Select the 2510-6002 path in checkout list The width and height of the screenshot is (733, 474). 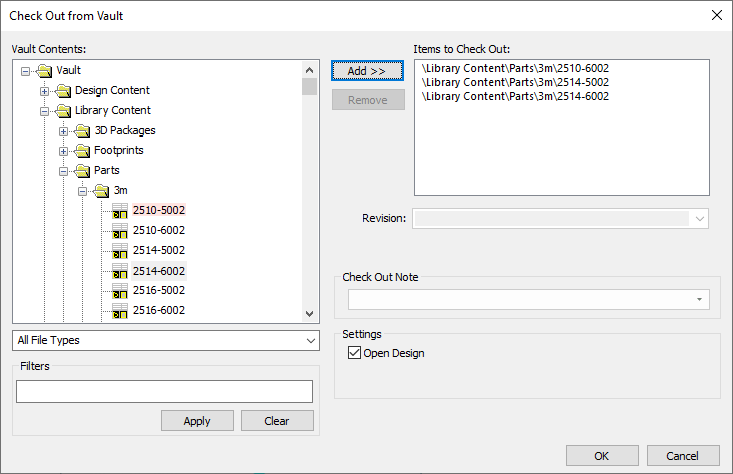[515, 69]
